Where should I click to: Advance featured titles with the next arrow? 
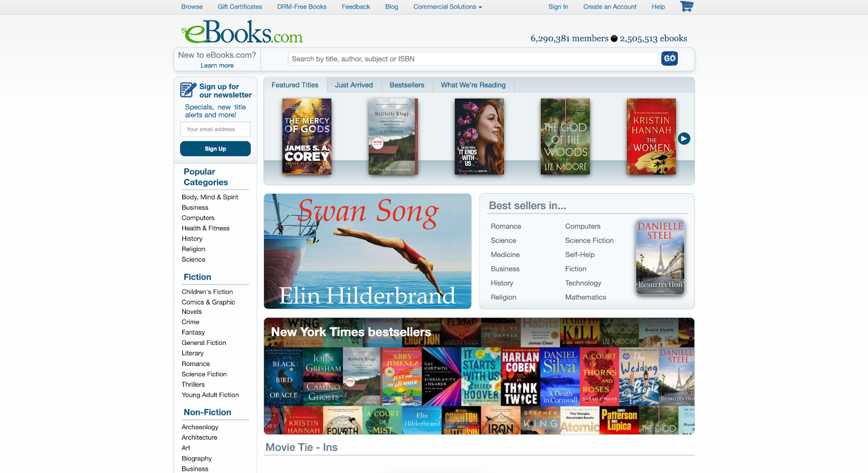pos(684,138)
